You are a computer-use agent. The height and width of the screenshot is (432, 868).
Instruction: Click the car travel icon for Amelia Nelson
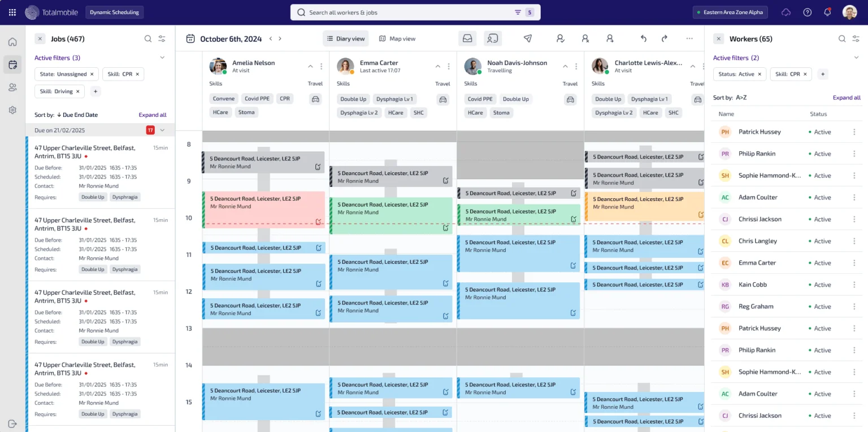click(315, 99)
